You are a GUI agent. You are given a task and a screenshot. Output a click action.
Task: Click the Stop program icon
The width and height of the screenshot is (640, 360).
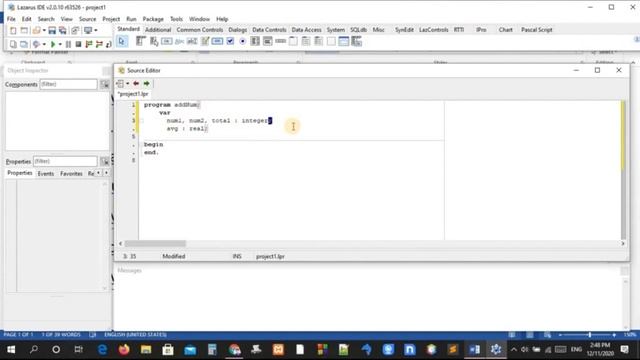[x=78, y=44]
